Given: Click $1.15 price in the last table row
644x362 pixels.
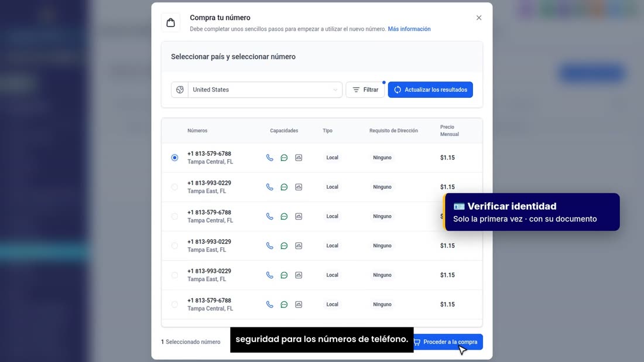Looking at the screenshot, I should coord(447,305).
